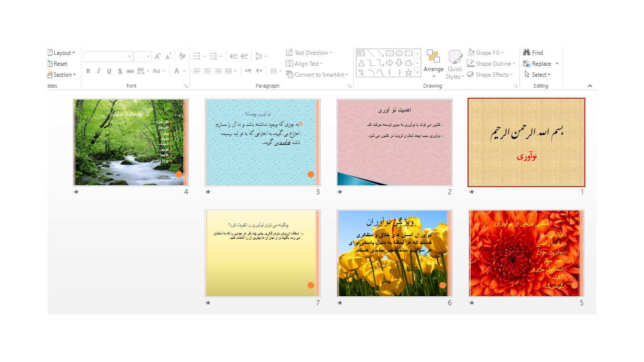644x362 pixels.
Task: Open the Section dropdown
Action: click(62, 75)
